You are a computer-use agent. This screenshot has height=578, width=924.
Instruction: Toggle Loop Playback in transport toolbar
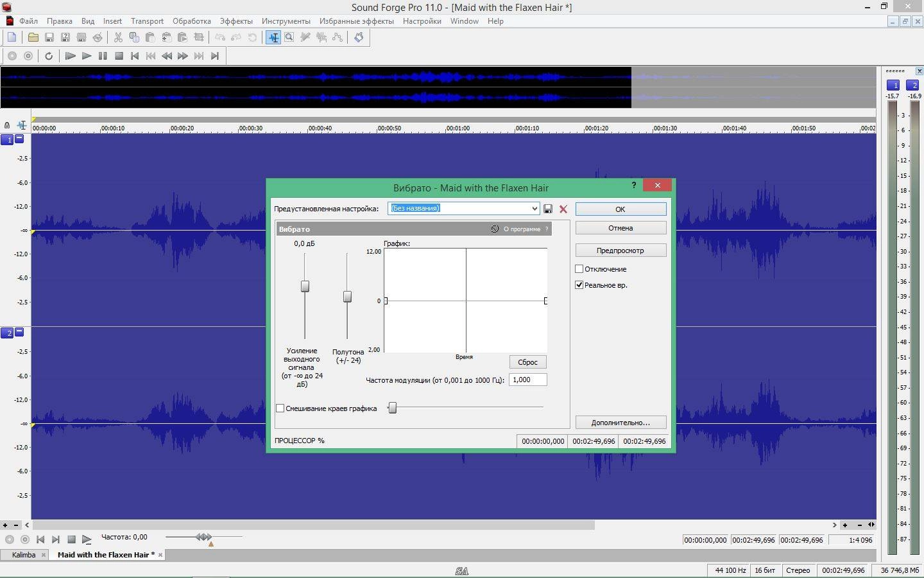point(49,56)
